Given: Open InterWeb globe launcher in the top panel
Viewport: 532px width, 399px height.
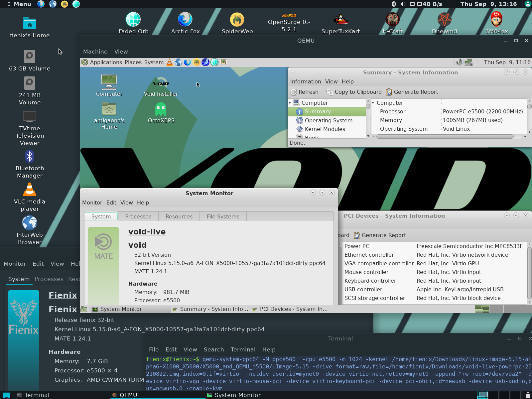Looking at the screenshot, I should pos(53,4).
